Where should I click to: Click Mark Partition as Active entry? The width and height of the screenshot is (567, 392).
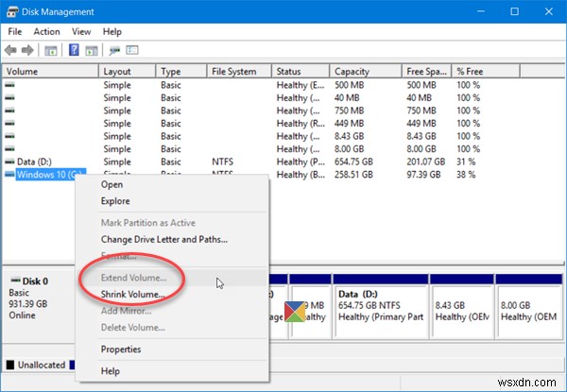point(172,223)
